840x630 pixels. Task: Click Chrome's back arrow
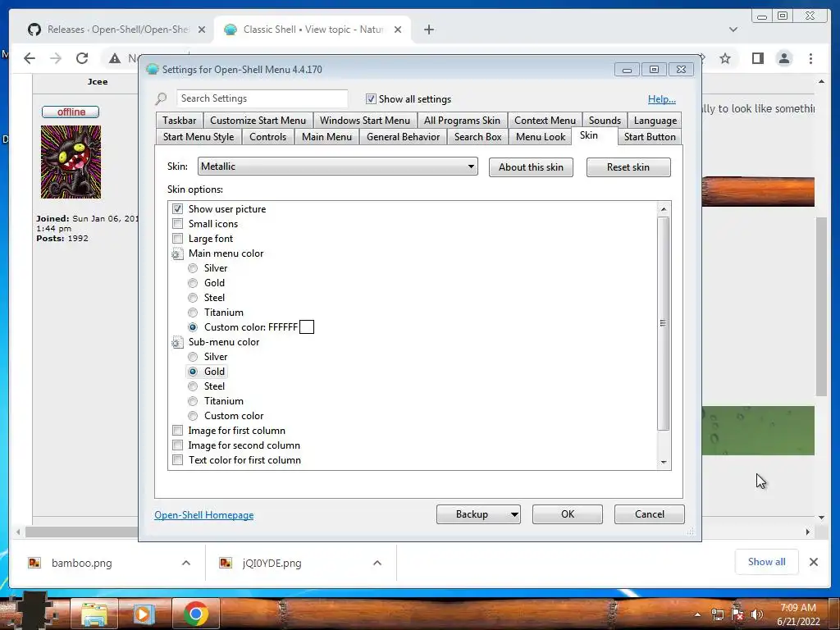point(30,58)
